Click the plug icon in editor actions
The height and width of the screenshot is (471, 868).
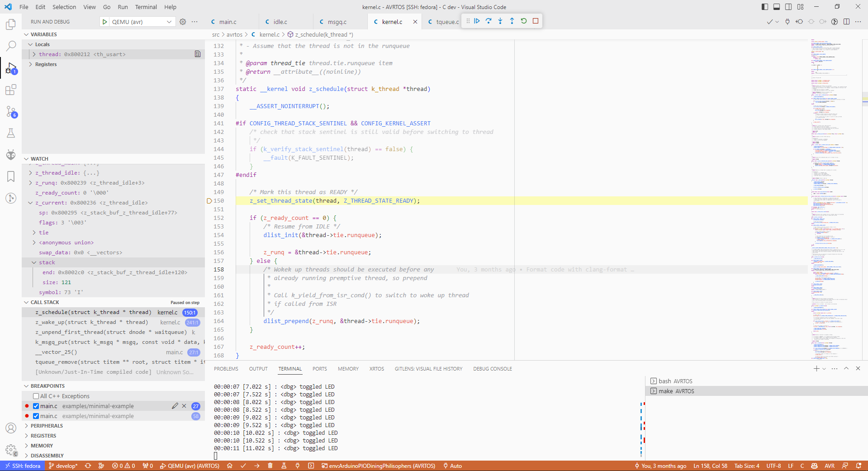(x=787, y=22)
